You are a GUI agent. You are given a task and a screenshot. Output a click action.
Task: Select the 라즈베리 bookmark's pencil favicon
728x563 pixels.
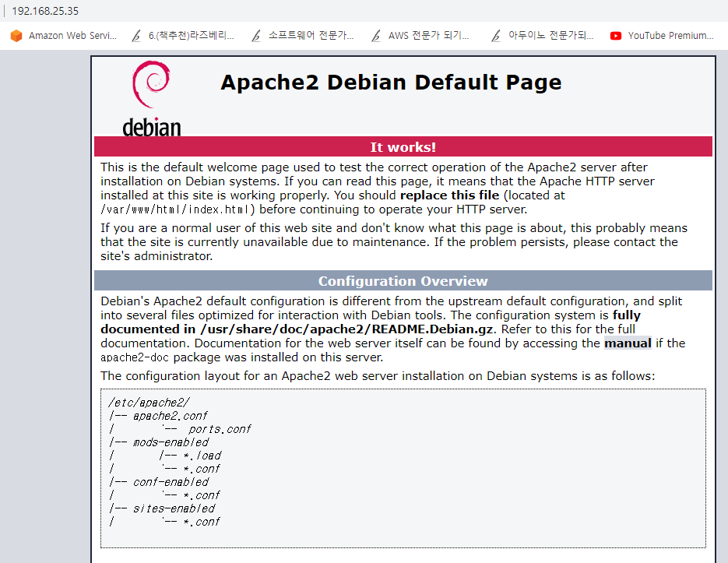point(135,35)
